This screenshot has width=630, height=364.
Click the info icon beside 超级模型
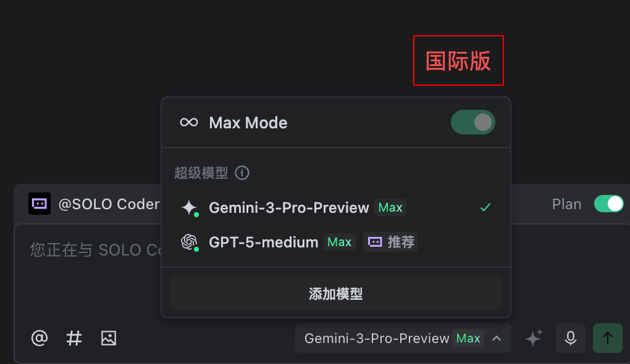pos(242,173)
